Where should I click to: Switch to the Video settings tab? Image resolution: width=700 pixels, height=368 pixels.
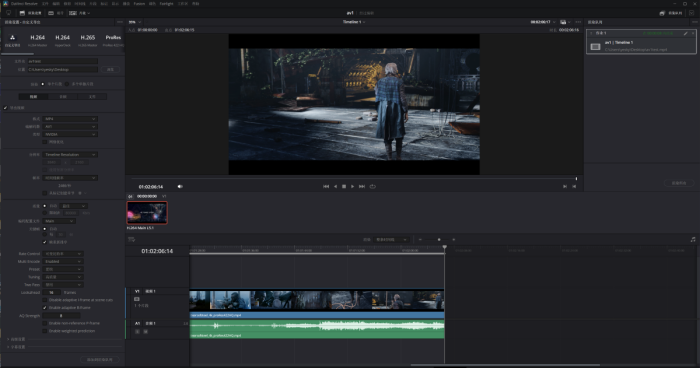click(33, 96)
